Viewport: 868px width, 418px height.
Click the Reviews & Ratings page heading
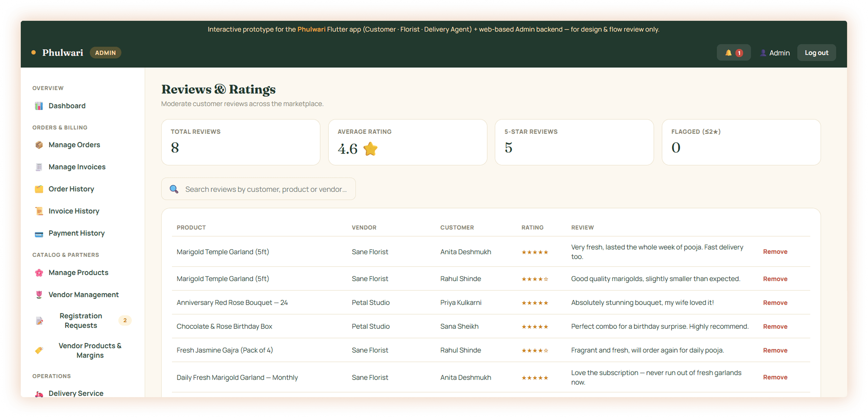[x=219, y=89]
